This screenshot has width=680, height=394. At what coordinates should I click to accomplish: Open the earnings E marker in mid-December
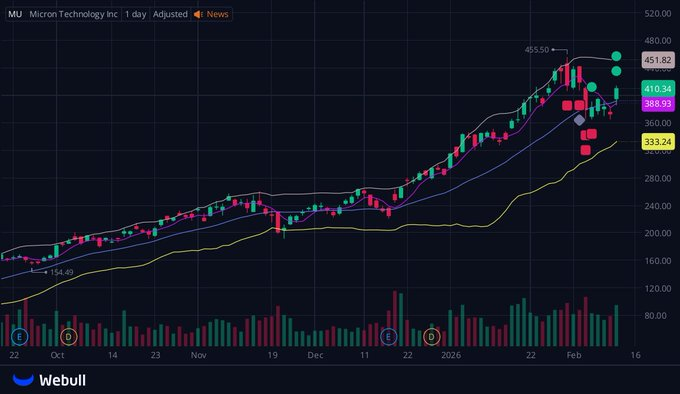point(388,336)
